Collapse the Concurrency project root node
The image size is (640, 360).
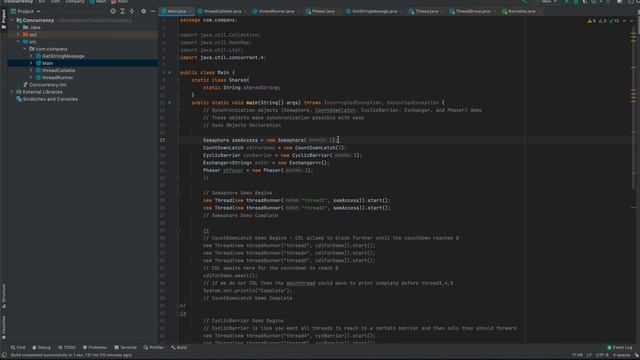coord(12,20)
